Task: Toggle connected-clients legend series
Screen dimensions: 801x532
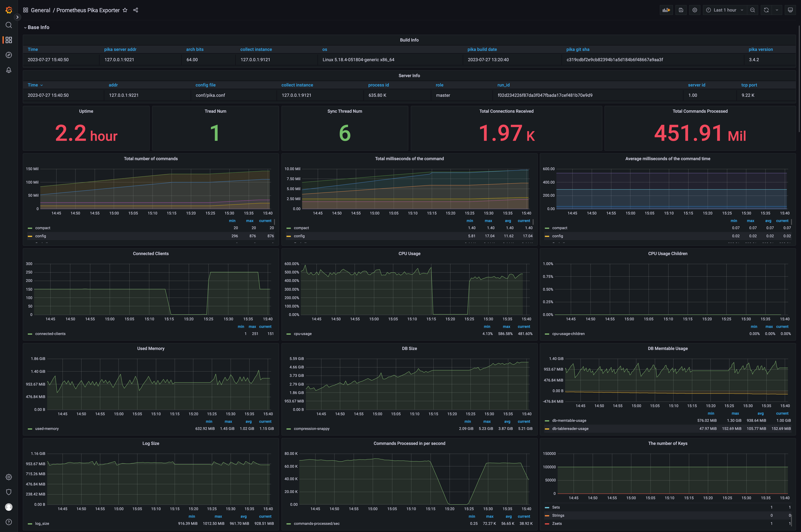Action: (50, 334)
